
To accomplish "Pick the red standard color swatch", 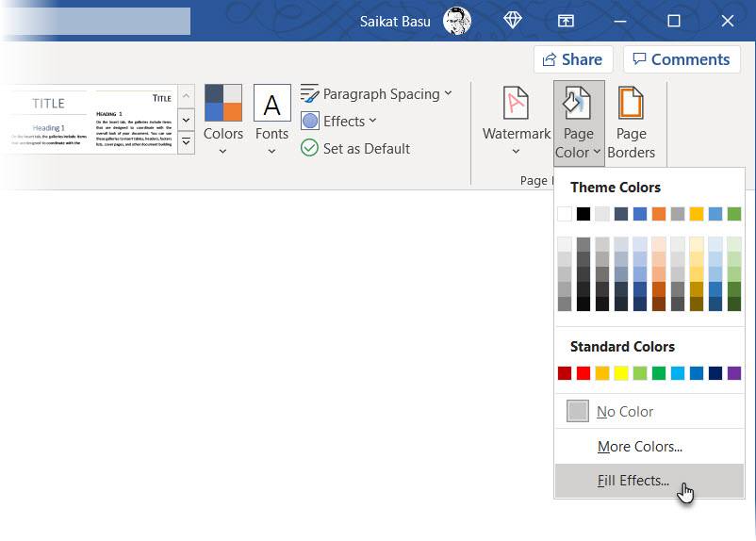I will pos(583,373).
